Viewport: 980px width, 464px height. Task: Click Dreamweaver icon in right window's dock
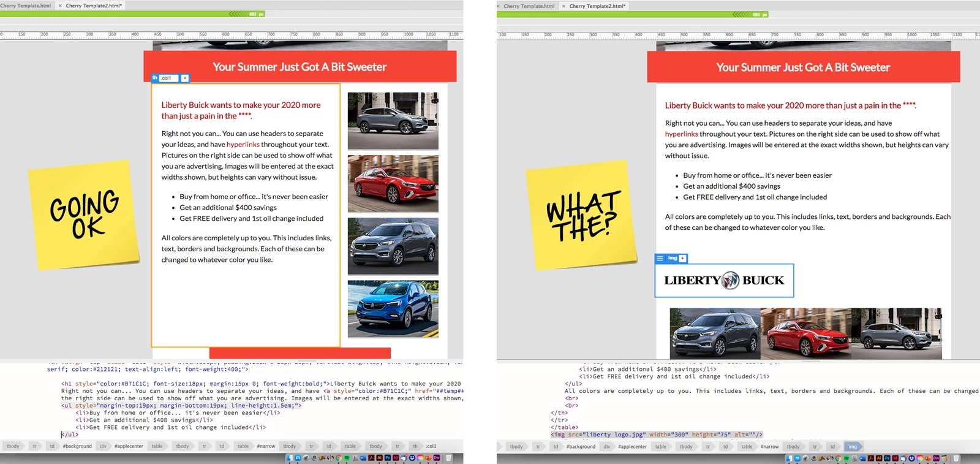936,458
